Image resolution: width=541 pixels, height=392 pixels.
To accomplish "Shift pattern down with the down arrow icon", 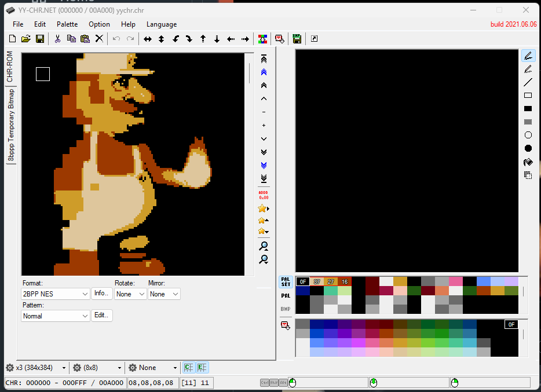I will click(x=217, y=39).
